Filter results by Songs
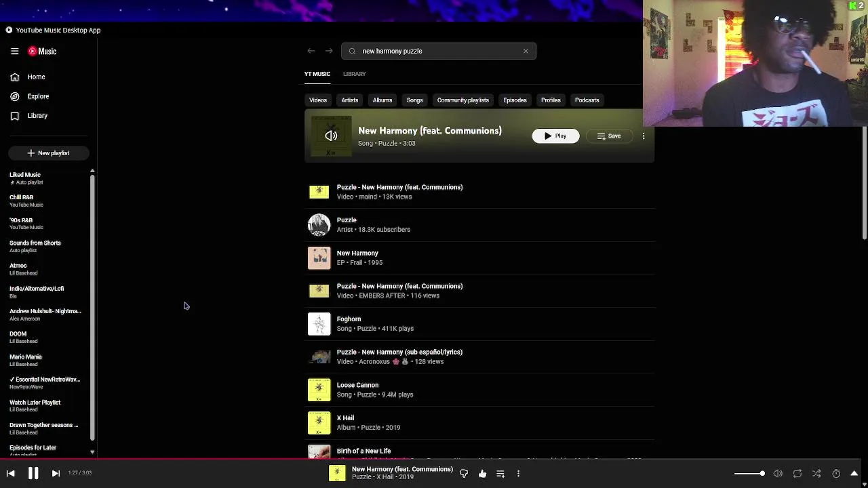 pyautogui.click(x=415, y=100)
